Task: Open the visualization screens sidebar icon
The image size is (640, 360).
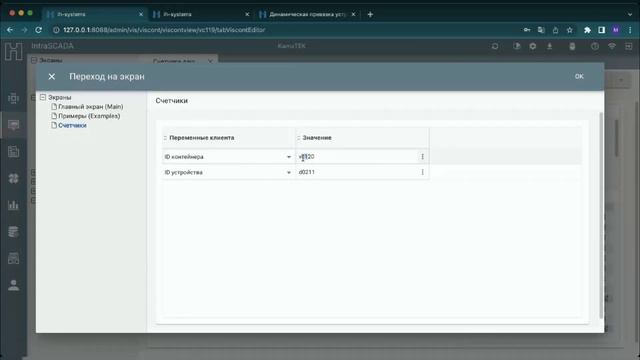Action: click(x=13, y=125)
